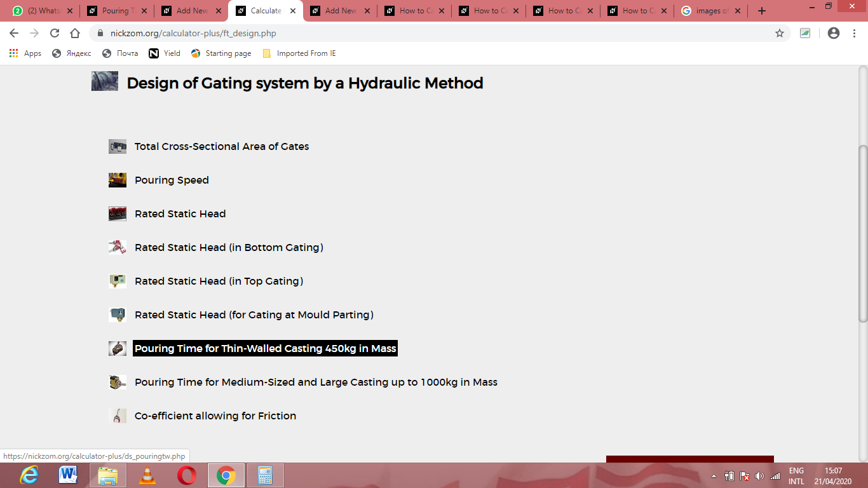Open Pouring Time for Medium-Sized and Large Casting link
The image size is (868, 488).
pyautogui.click(x=316, y=383)
